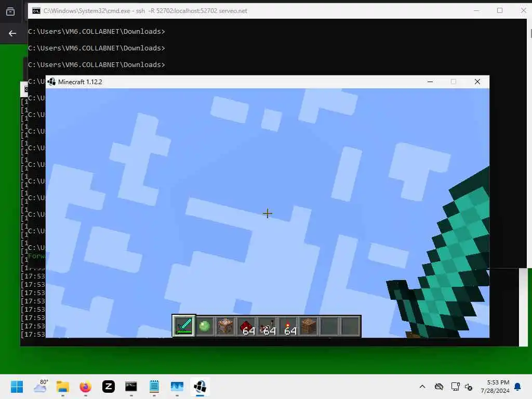The image size is (532, 399).
Task: Select the green slimeball hotbar slot
Action: tap(205, 326)
